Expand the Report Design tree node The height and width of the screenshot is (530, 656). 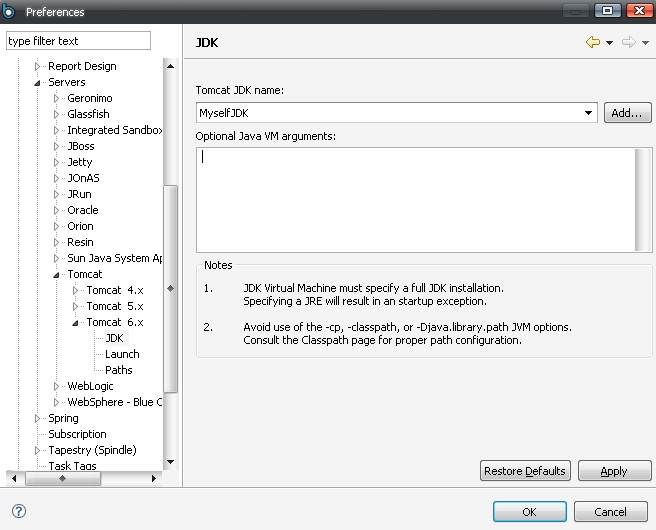(x=37, y=66)
